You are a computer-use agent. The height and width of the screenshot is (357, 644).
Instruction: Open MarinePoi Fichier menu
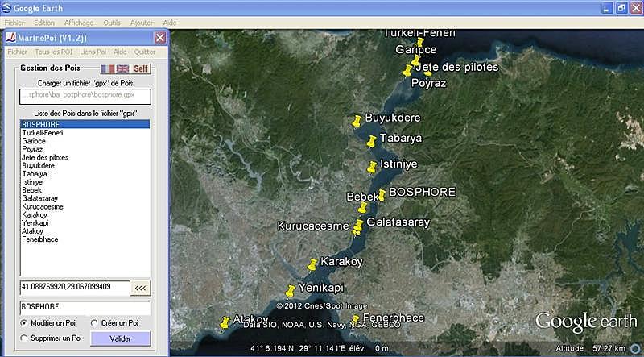pyautogui.click(x=17, y=52)
